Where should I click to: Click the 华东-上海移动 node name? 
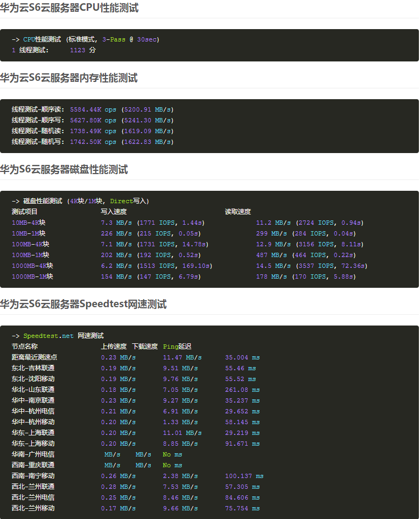coord(33,443)
